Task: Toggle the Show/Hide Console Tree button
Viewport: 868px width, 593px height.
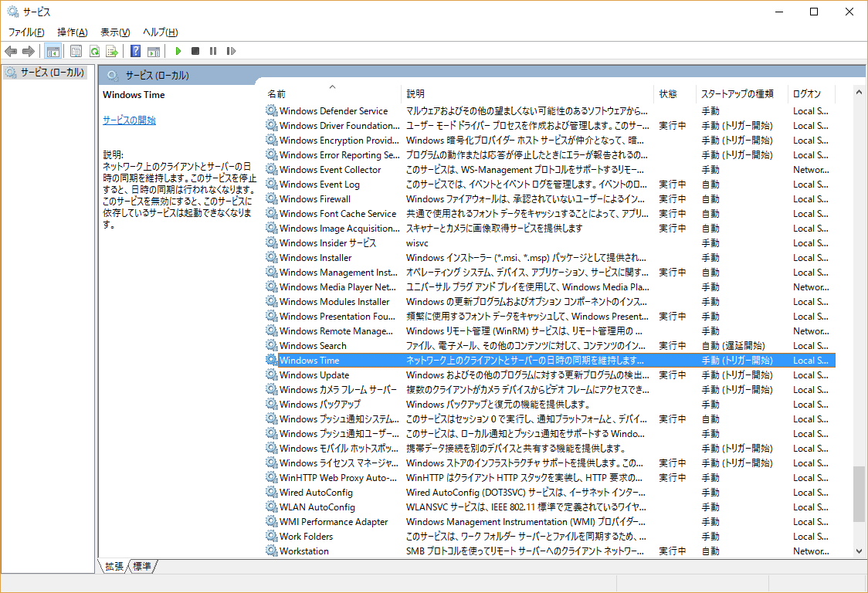Action: click(x=53, y=51)
